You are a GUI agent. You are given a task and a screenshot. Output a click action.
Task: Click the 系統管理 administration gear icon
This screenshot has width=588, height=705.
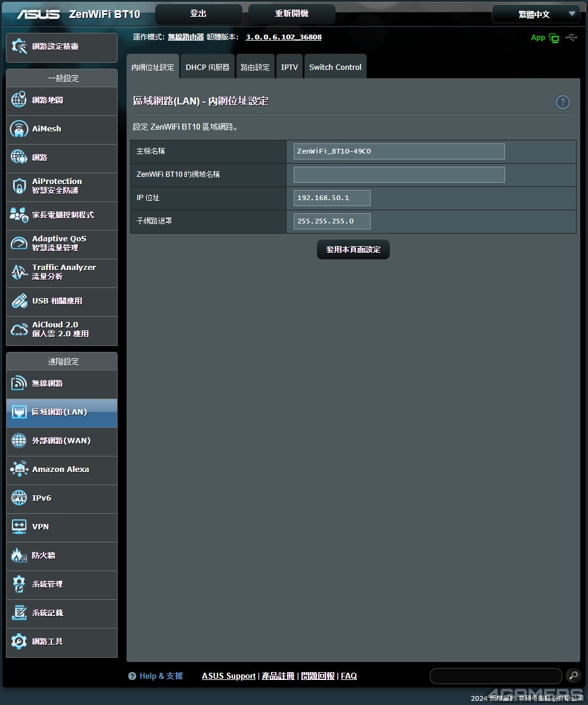coord(19,584)
